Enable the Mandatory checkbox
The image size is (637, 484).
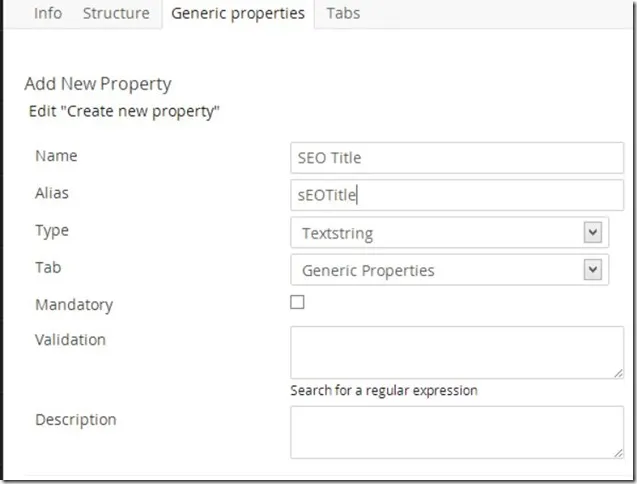(297, 303)
